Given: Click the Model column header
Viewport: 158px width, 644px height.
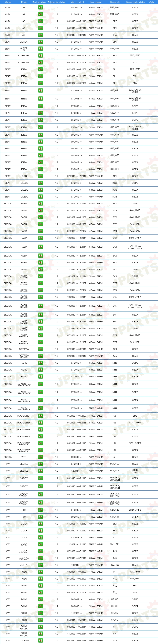Looking at the screenshot, I should point(24,2).
